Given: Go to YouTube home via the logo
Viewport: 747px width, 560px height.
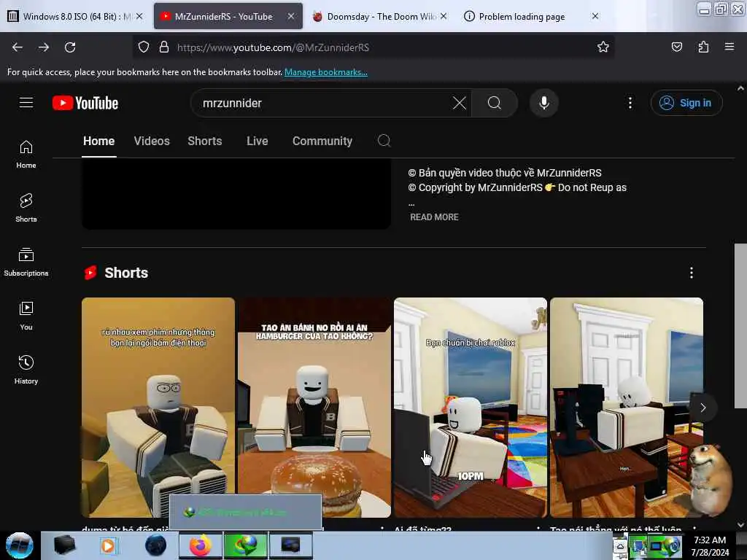Looking at the screenshot, I should [x=85, y=103].
